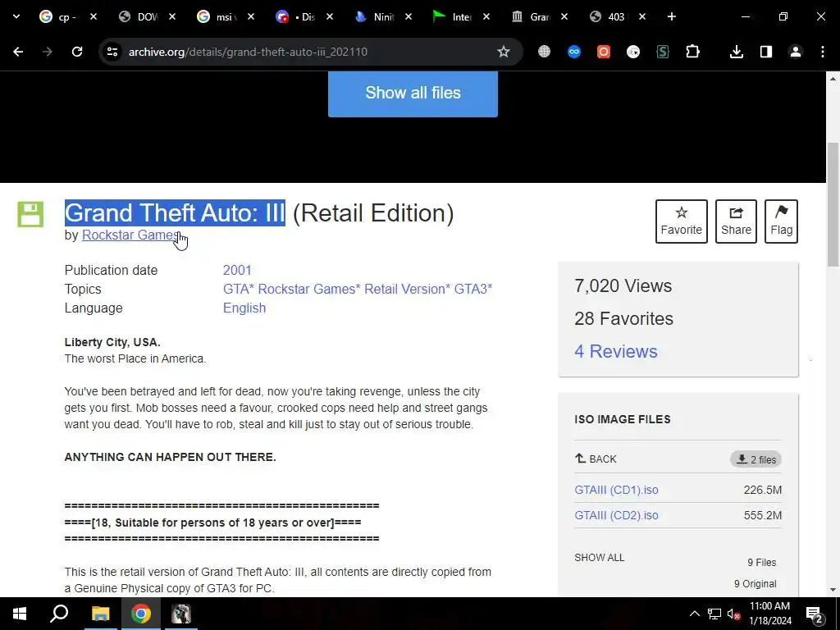Reload the archive.org page
The image size is (840, 630).
point(77,52)
